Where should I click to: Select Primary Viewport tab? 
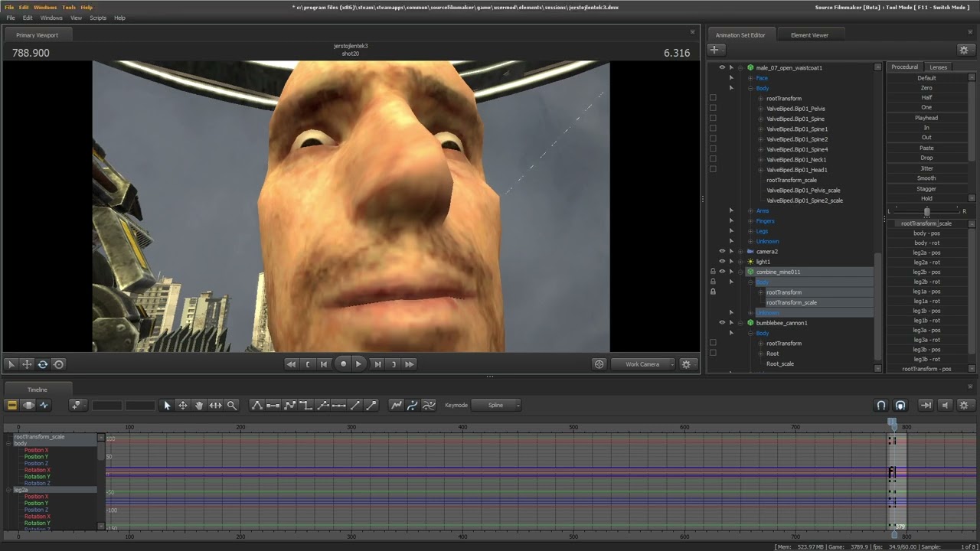click(37, 34)
